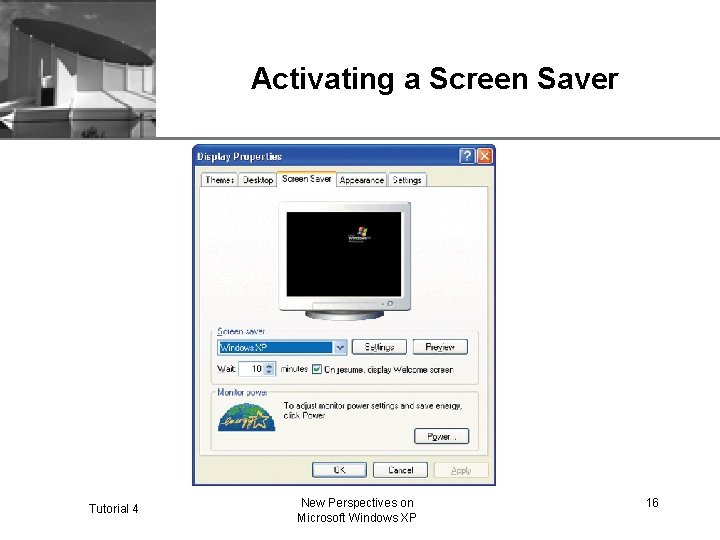The image size is (720, 540).
Task: Click the slide number 16
Action: (x=652, y=503)
